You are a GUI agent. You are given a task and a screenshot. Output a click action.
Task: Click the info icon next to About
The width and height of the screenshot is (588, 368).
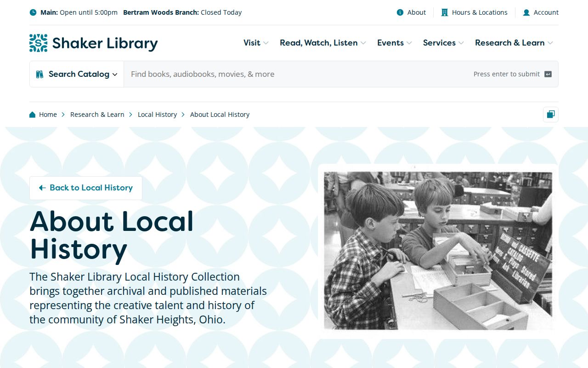(400, 12)
